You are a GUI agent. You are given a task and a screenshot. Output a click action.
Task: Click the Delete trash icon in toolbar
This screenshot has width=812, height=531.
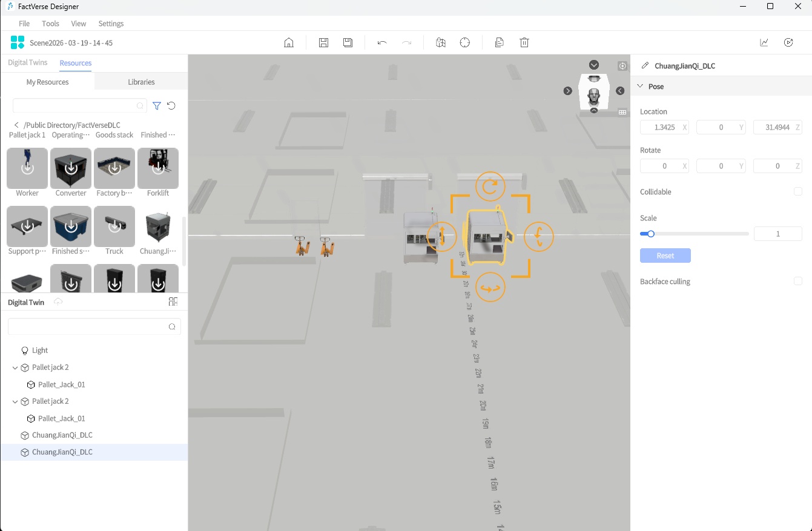[524, 42]
